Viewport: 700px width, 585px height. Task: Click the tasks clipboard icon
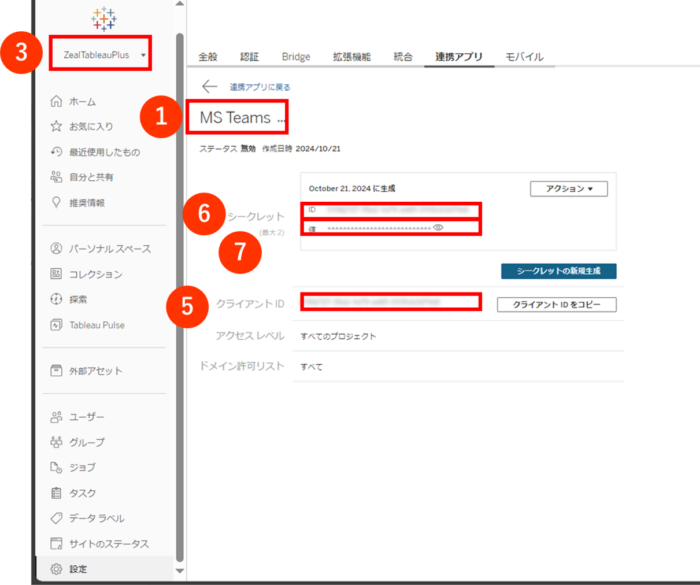click(x=56, y=493)
